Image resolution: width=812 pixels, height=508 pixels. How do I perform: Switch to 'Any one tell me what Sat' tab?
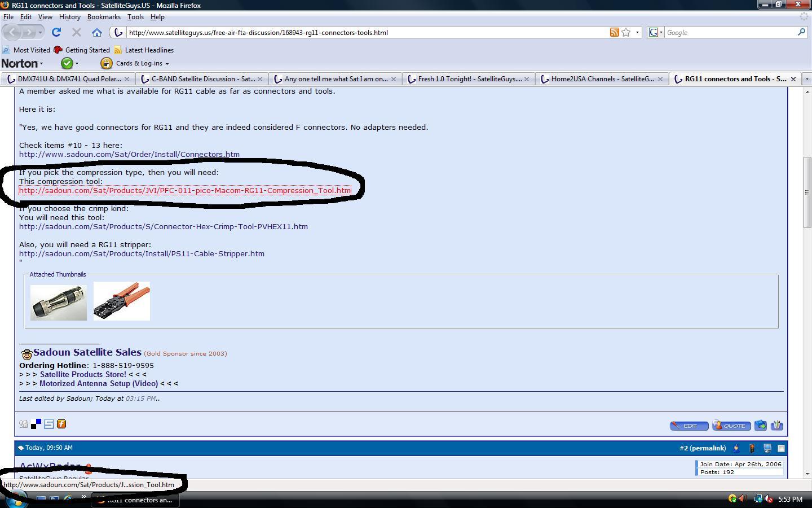coord(335,79)
